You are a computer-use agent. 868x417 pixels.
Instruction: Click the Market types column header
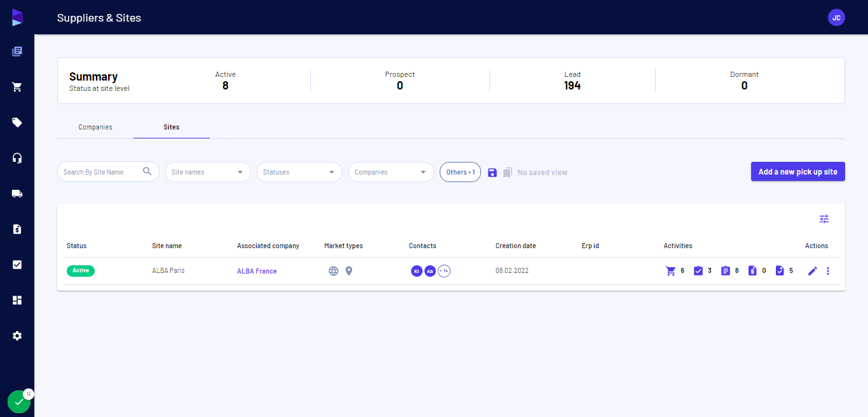[343, 246]
